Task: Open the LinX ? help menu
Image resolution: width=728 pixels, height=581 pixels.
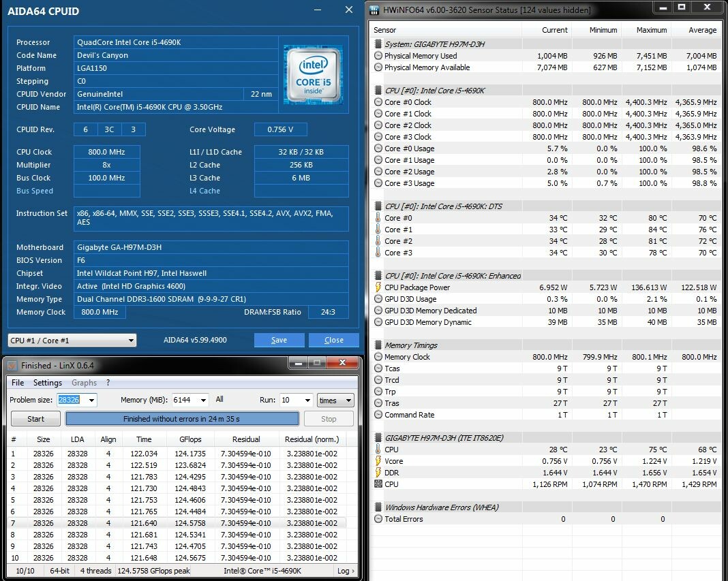Action: click(108, 382)
